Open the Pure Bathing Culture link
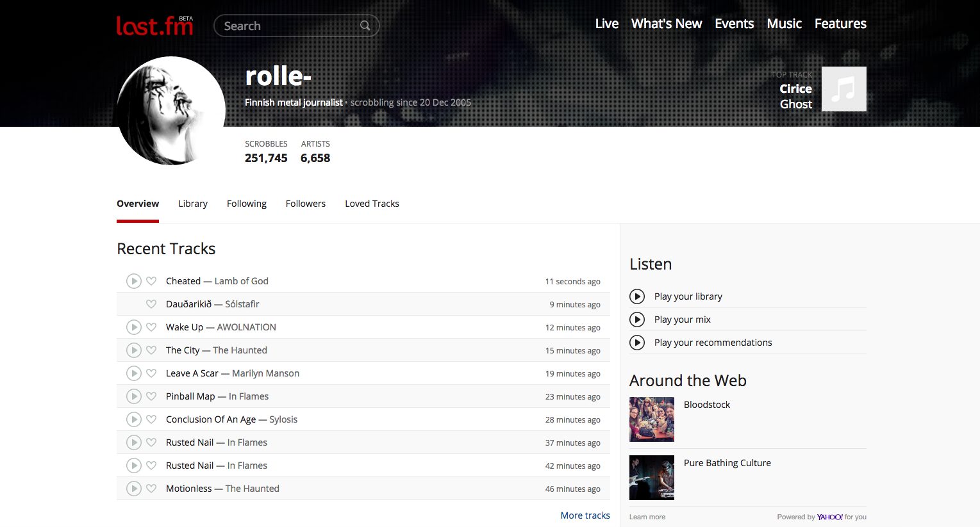Image resolution: width=980 pixels, height=527 pixels. 727,463
